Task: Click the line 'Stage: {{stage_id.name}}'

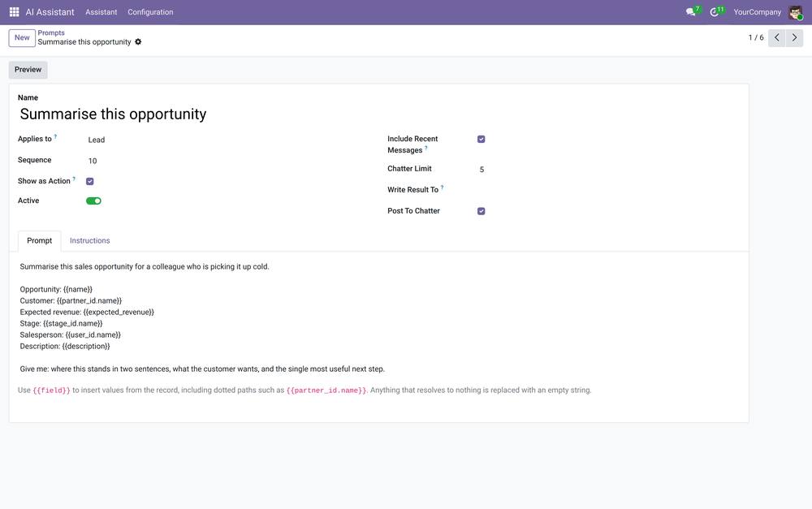Action: (61, 324)
